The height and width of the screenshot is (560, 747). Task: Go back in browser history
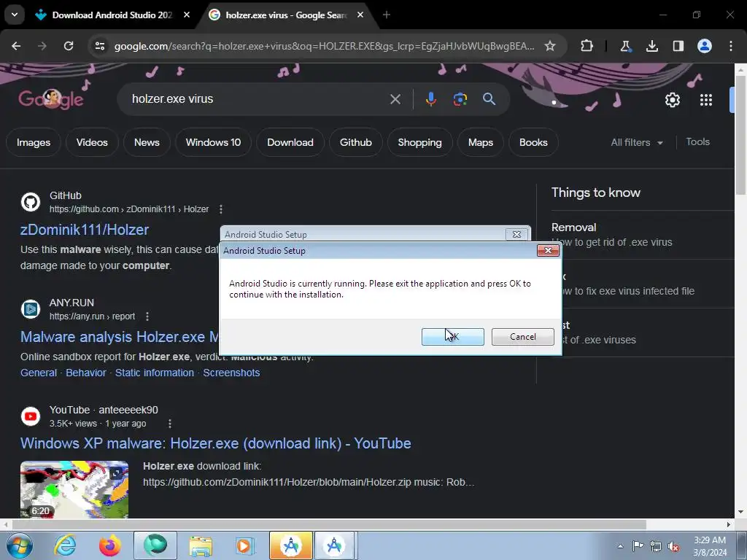pyautogui.click(x=16, y=46)
